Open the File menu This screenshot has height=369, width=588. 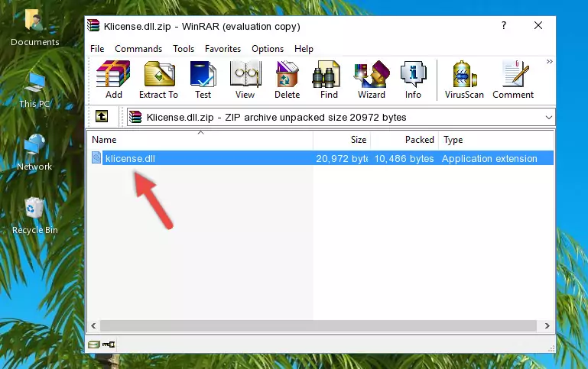97,49
